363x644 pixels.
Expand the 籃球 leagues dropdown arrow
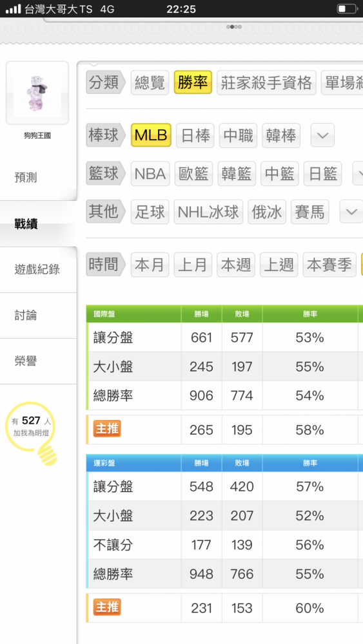click(x=358, y=174)
